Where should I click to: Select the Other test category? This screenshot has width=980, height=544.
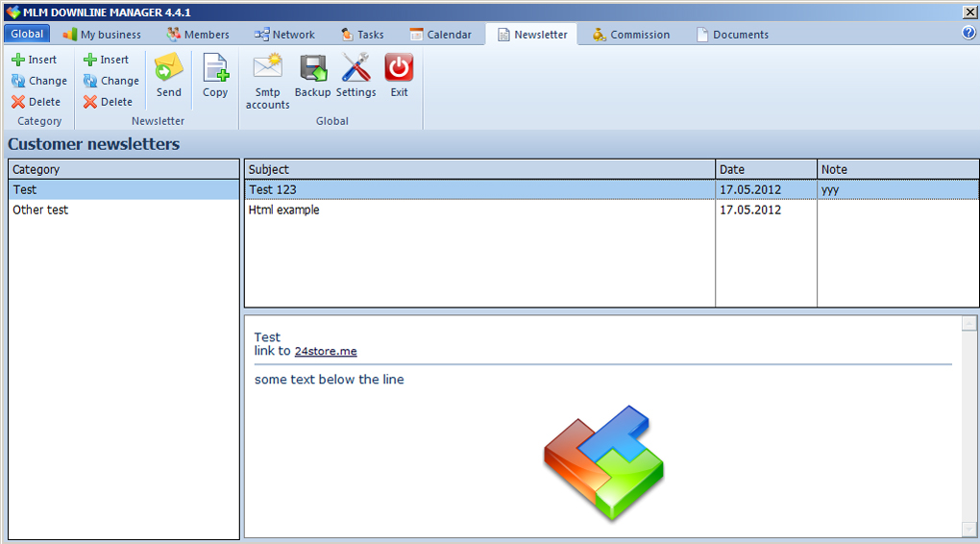40,210
